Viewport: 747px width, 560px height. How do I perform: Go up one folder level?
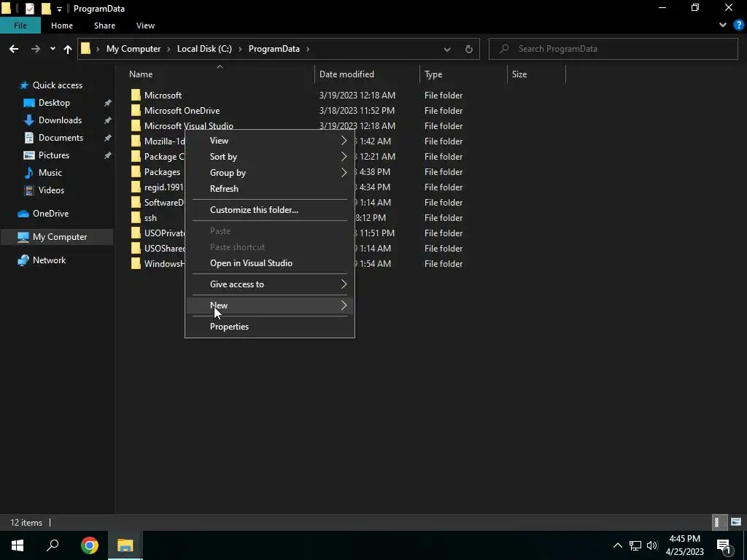[x=68, y=49]
